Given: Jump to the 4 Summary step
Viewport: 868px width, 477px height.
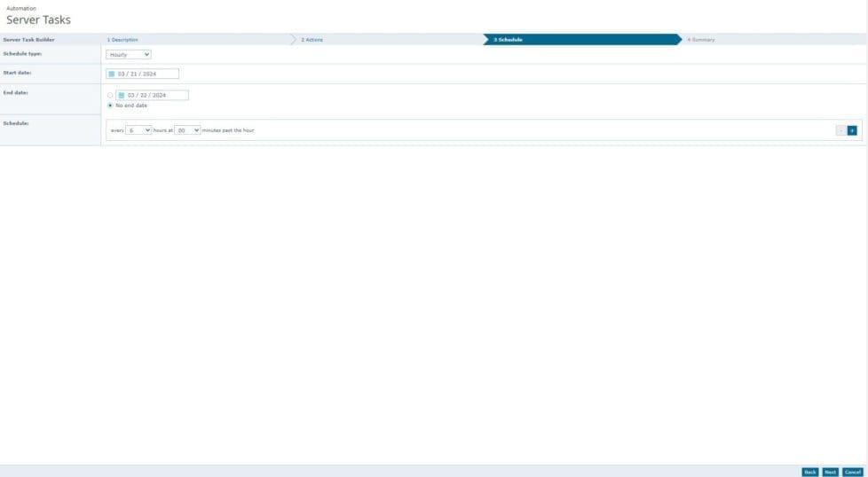Looking at the screenshot, I should point(700,40).
